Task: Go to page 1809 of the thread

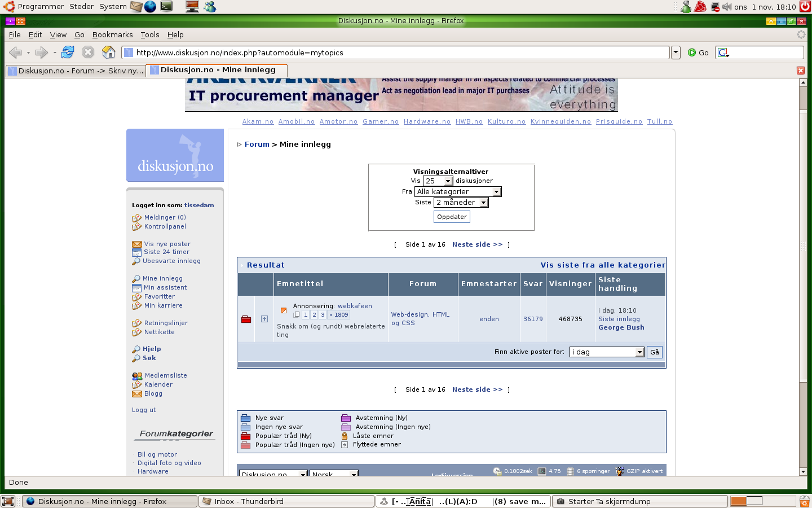Action: [x=339, y=315]
